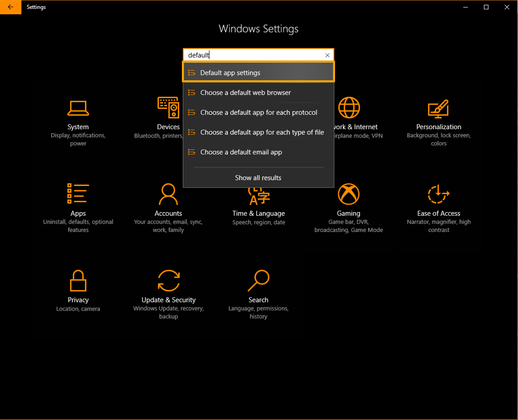This screenshot has height=420, width=518.
Task: Click 'Language, permissions, history' text
Action: tap(258, 312)
